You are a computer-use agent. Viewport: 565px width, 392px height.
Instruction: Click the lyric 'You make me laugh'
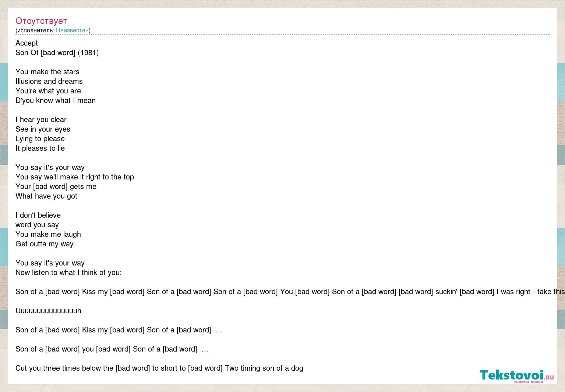tap(48, 234)
